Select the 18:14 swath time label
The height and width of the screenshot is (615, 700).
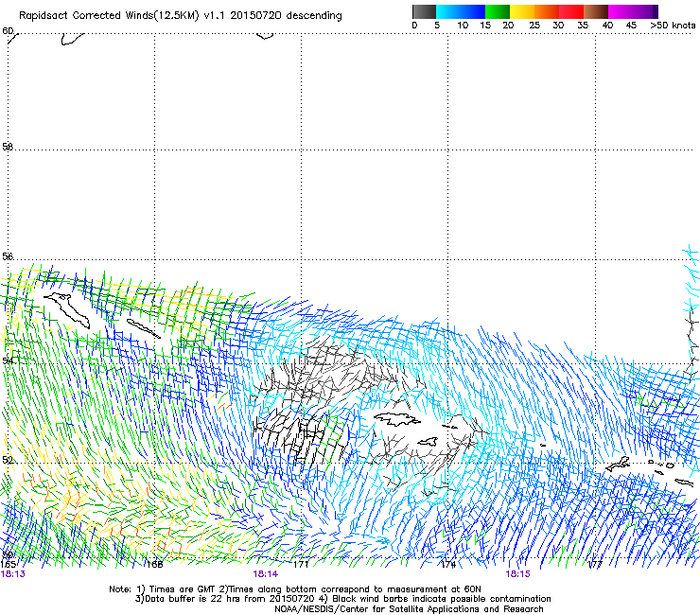pyautogui.click(x=265, y=574)
